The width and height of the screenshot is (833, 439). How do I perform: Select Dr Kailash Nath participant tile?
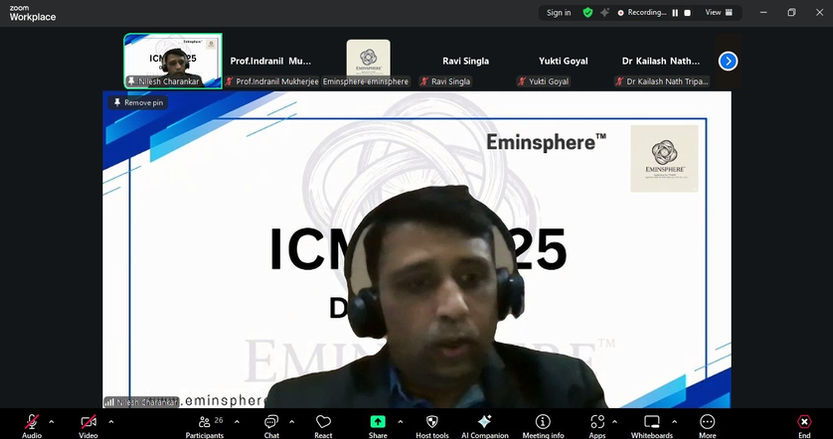tap(661, 61)
